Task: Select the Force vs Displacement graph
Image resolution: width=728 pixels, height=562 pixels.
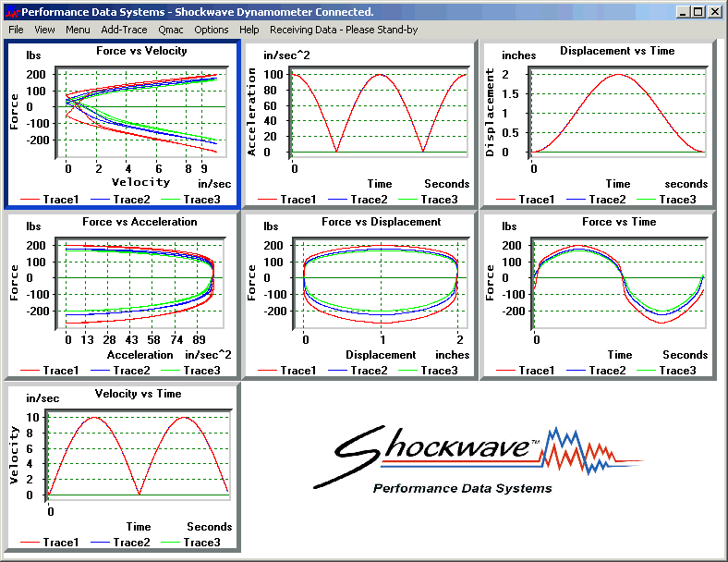Action: [x=360, y=296]
